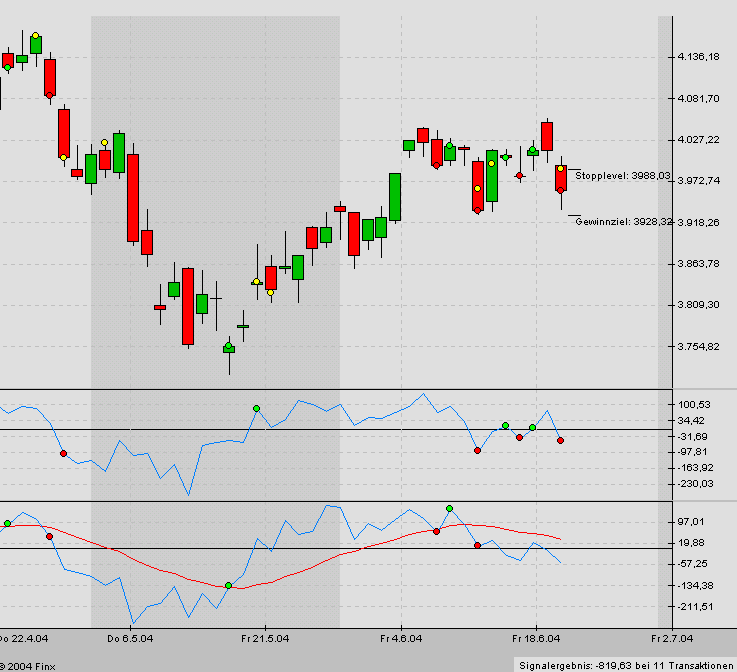This screenshot has height=672, width=737.
Task: Click the green crossover dot at the bottom indicator's low
Action: pos(229,585)
